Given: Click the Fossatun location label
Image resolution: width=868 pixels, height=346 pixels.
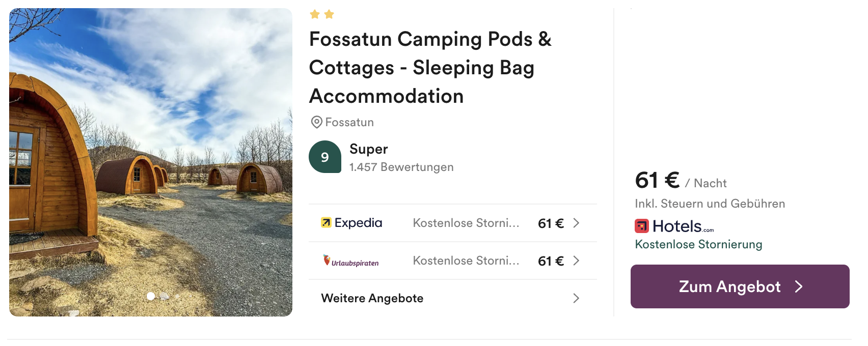Looking at the screenshot, I should (349, 122).
